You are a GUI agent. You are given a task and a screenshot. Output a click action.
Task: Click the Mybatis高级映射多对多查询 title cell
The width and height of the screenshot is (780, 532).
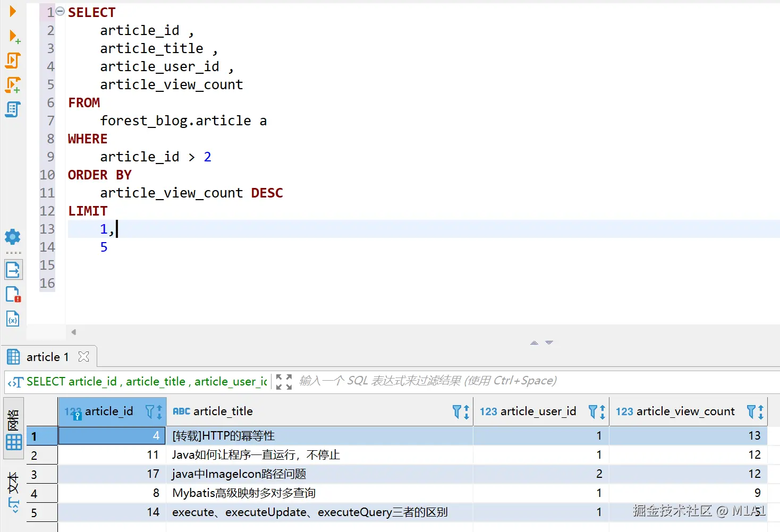point(319,493)
